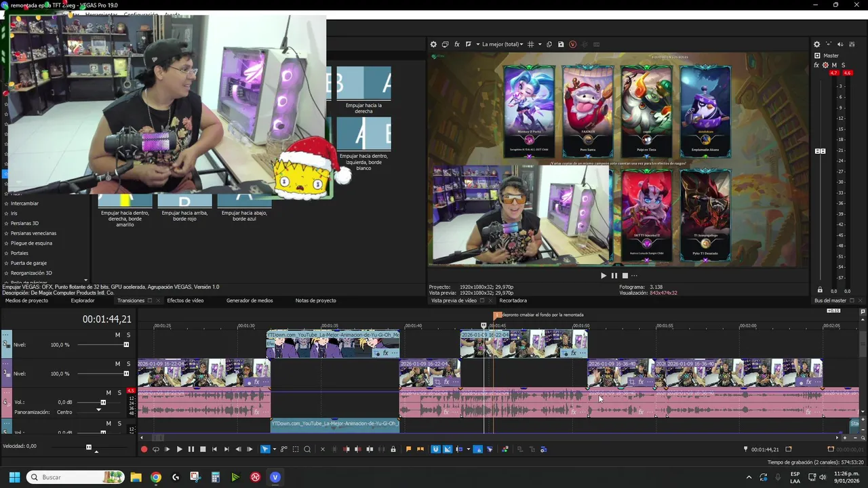Viewport: 868px width, 488px height.
Task: Stop the video preview
Action: pos(625,275)
